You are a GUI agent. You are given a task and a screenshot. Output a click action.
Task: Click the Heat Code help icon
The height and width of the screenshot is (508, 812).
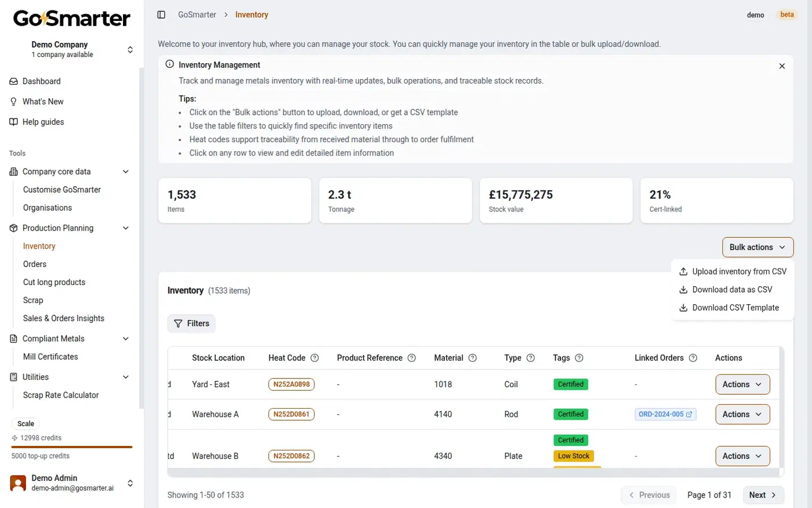(x=314, y=358)
